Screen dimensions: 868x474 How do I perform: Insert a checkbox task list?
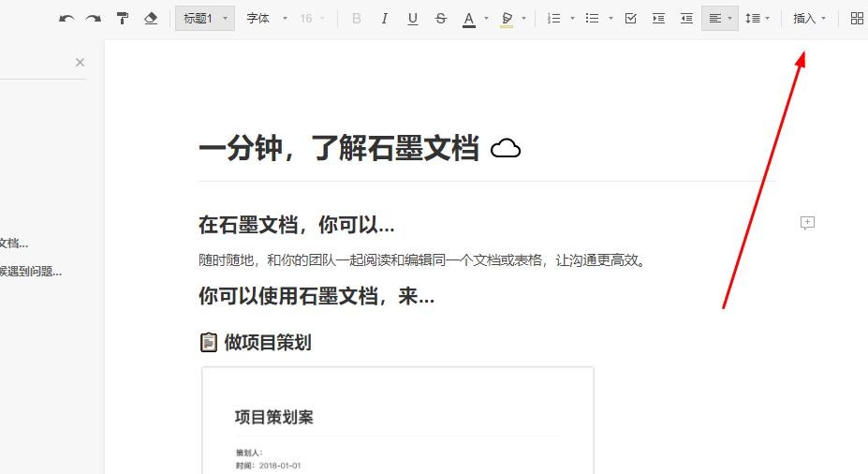point(630,19)
